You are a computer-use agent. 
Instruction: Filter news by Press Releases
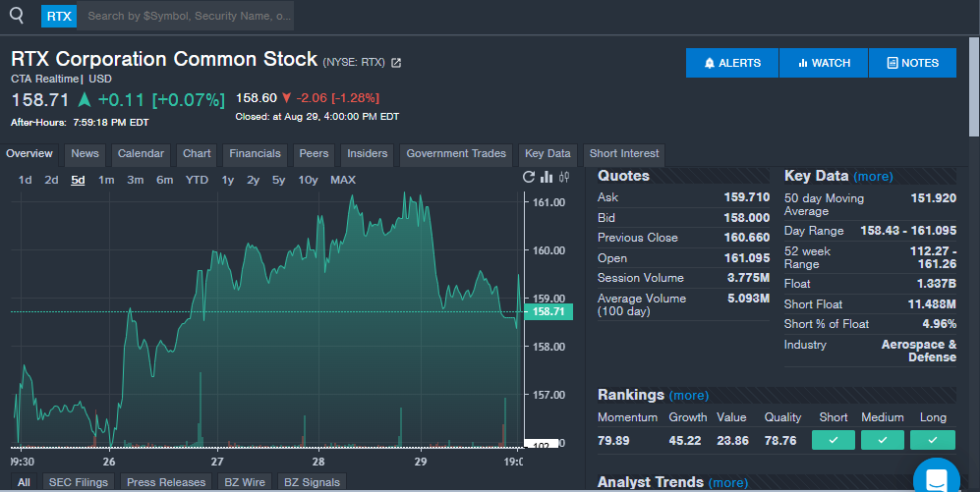pyautogui.click(x=166, y=482)
